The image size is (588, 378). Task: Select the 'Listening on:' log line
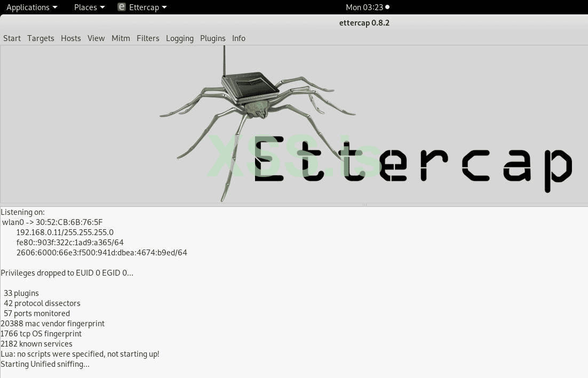(22, 212)
